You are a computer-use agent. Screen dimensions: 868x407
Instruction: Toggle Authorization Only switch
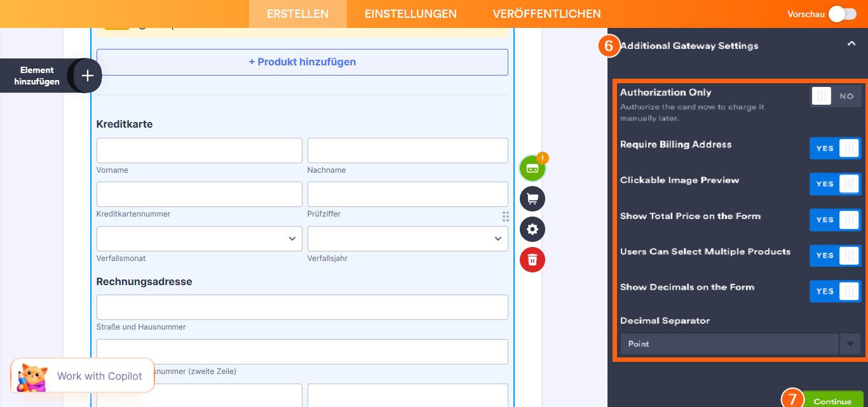[x=836, y=97]
